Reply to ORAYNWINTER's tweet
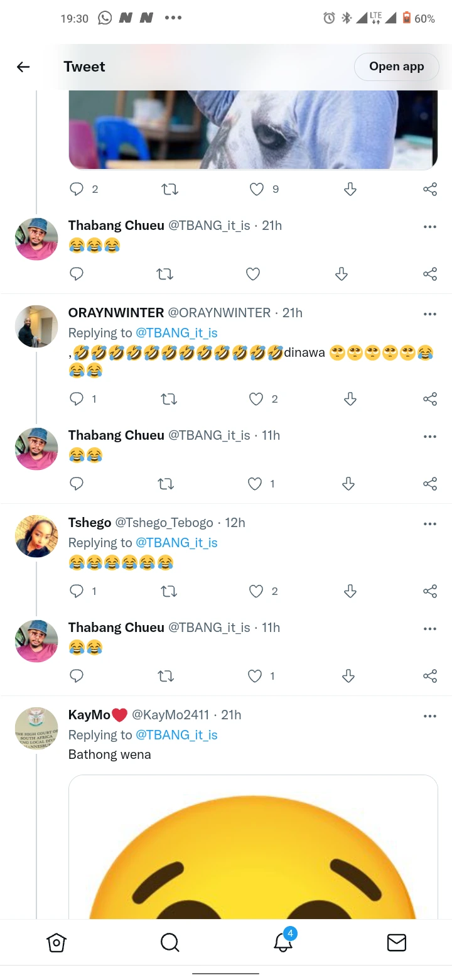 (x=77, y=399)
